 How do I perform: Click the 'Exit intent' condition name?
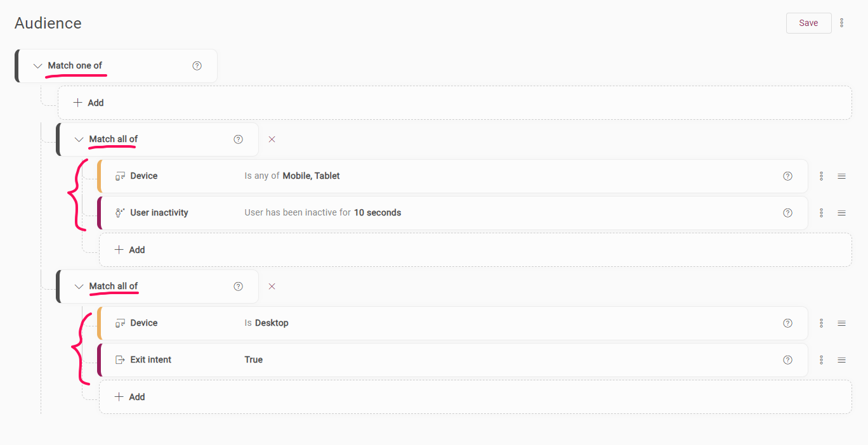[151, 360]
